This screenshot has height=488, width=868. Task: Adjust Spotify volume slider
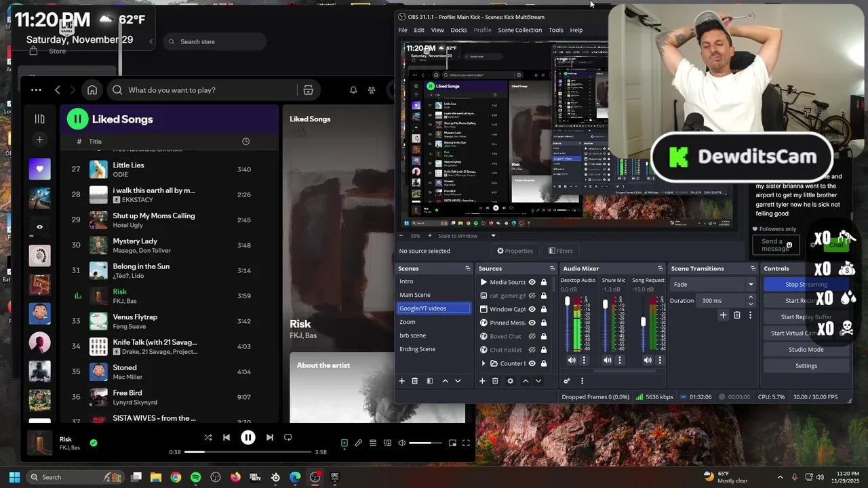425,443
